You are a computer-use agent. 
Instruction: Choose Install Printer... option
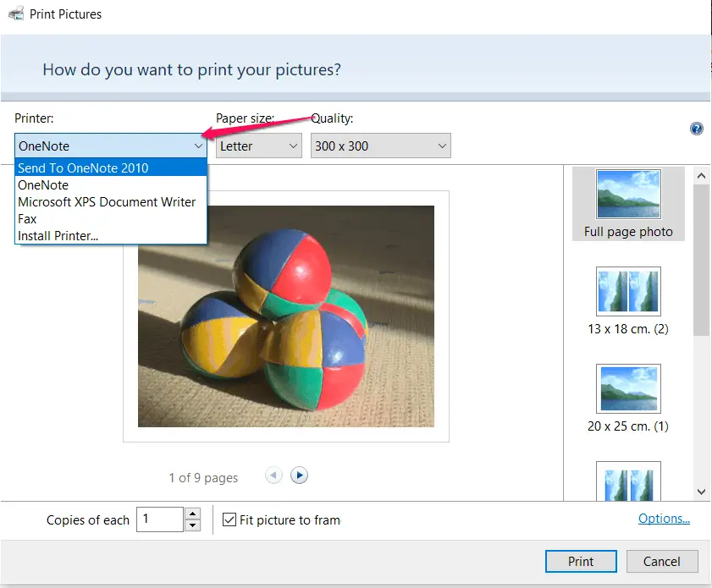click(111, 236)
